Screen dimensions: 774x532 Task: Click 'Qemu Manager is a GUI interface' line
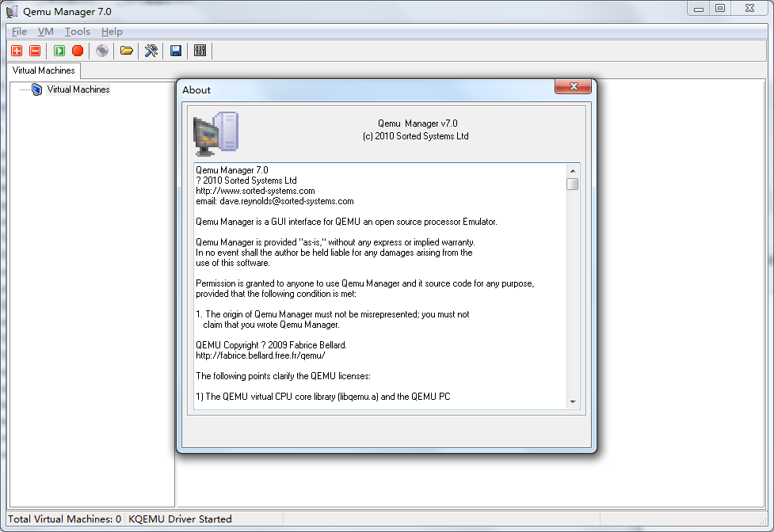346,222
